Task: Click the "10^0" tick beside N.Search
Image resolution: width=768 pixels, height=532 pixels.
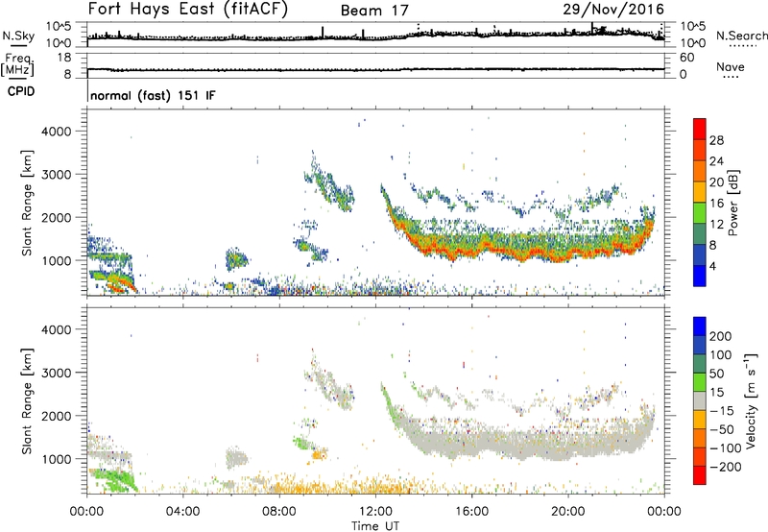Action: pyautogui.click(x=693, y=43)
